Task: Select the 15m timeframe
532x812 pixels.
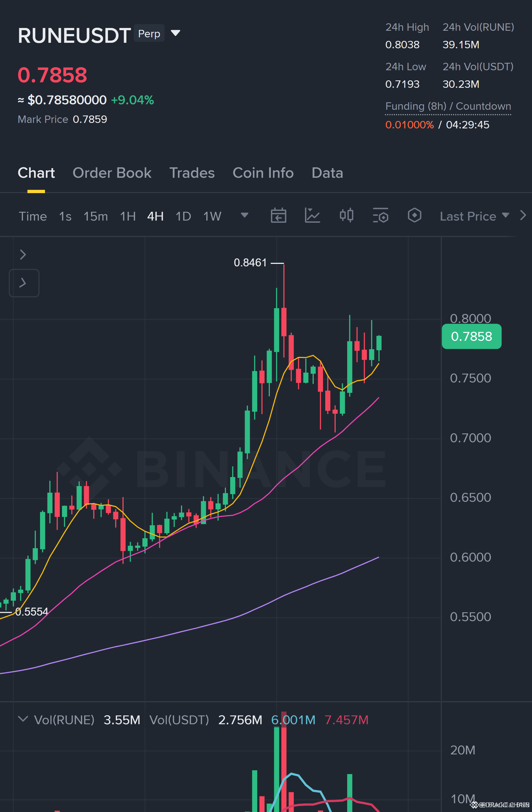Action: pos(95,216)
